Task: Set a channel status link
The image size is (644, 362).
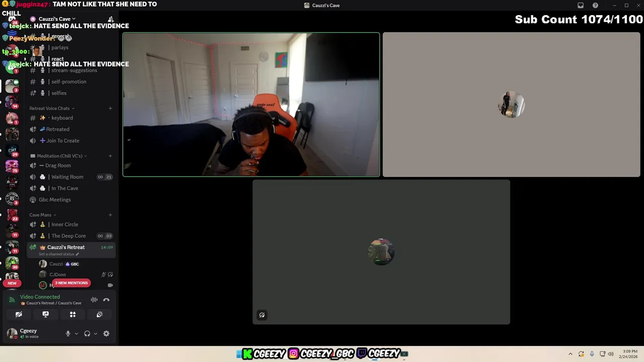Action: click(x=59, y=254)
